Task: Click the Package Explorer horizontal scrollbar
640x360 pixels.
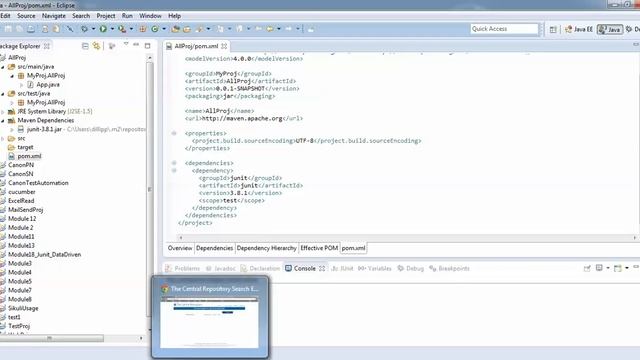Action: [52, 338]
